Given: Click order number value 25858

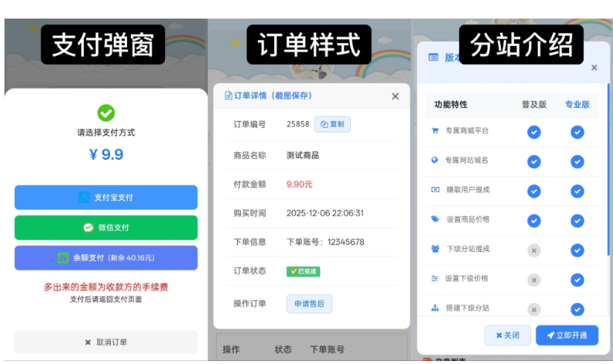Looking at the screenshot, I should pyautogui.click(x=298, y=124).
